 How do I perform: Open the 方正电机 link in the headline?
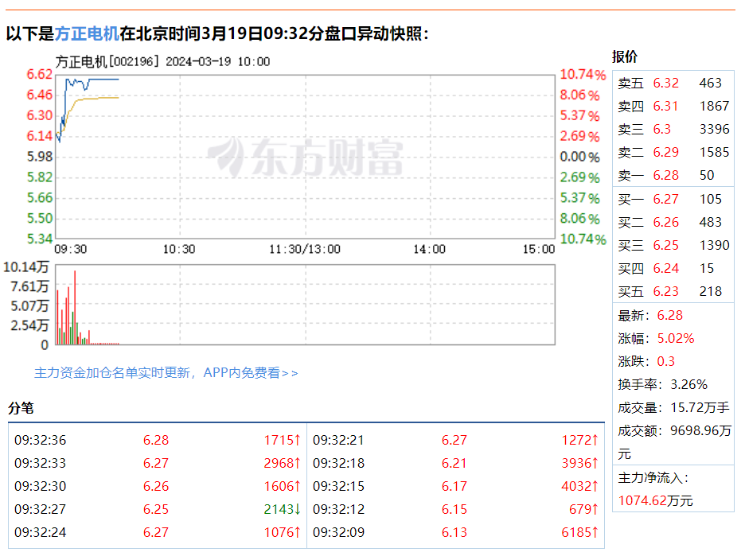(x=87, y=33)
